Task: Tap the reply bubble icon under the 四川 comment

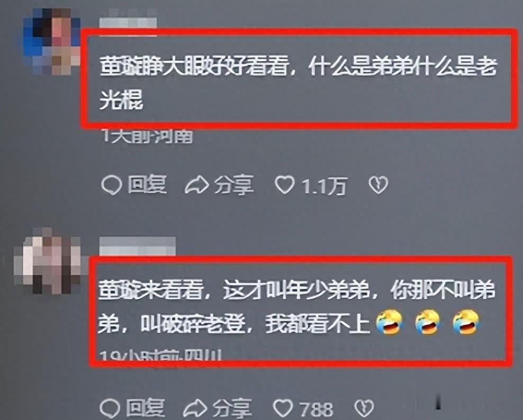Action: point(110,408)
